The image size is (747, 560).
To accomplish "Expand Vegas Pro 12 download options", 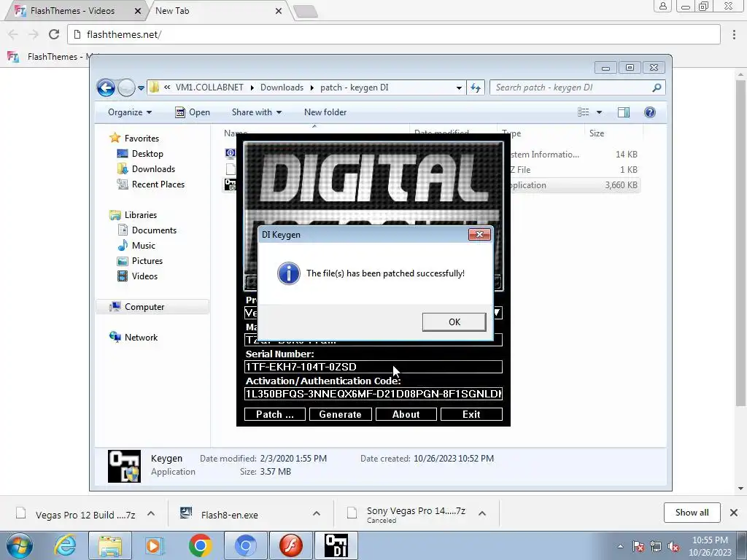I will click(x=150, y=514).
